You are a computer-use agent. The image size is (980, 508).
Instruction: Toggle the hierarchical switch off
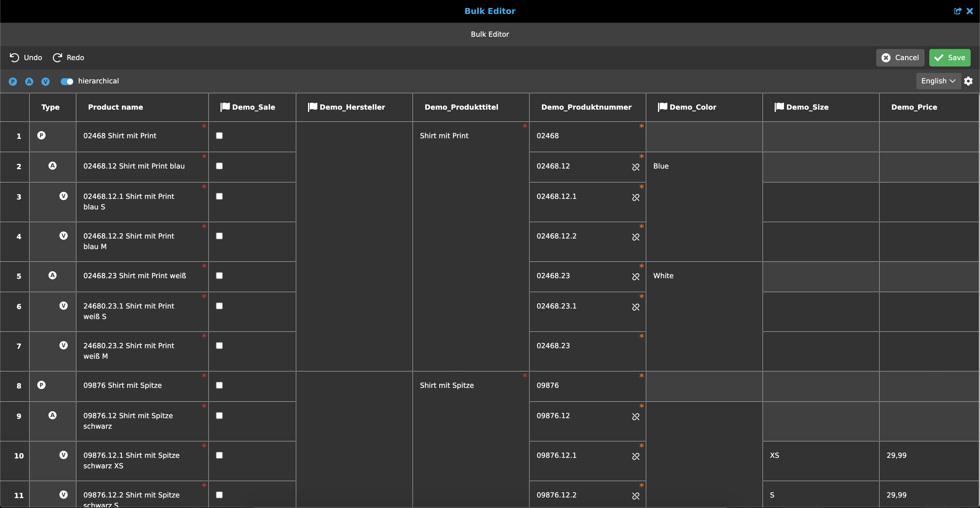tap(67, 81)
